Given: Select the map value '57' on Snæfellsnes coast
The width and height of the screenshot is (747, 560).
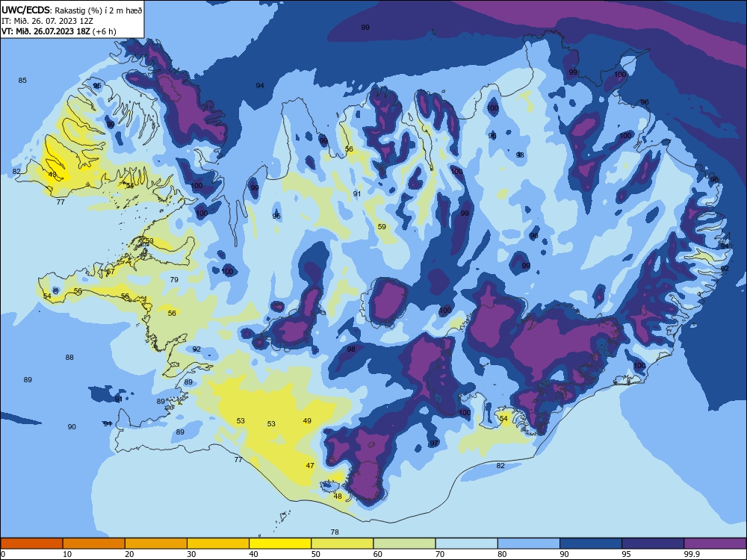Looking at the screenshot, I should [x=111, y=272].
